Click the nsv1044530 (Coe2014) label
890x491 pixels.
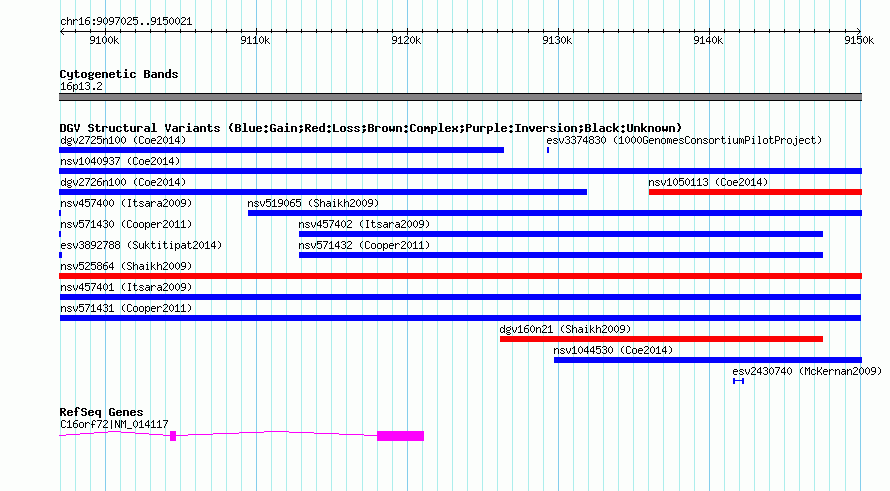coord(614,350)
